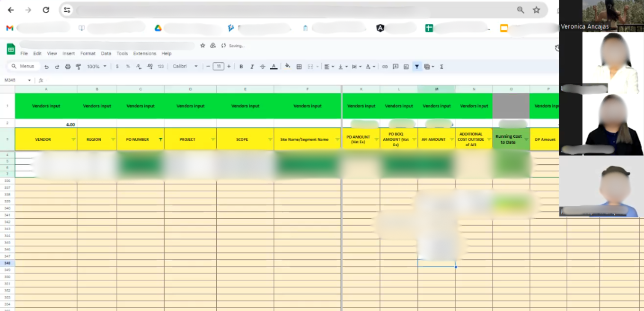The height and width of the screenshot is (311, 644).
Task: Open the filter views dropdown
Action: (429, 67)
